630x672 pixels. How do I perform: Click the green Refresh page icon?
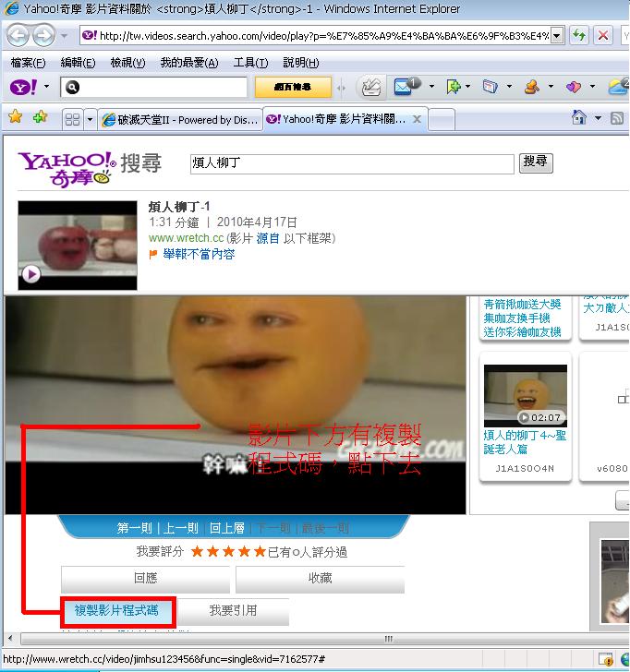coord(579,35)
